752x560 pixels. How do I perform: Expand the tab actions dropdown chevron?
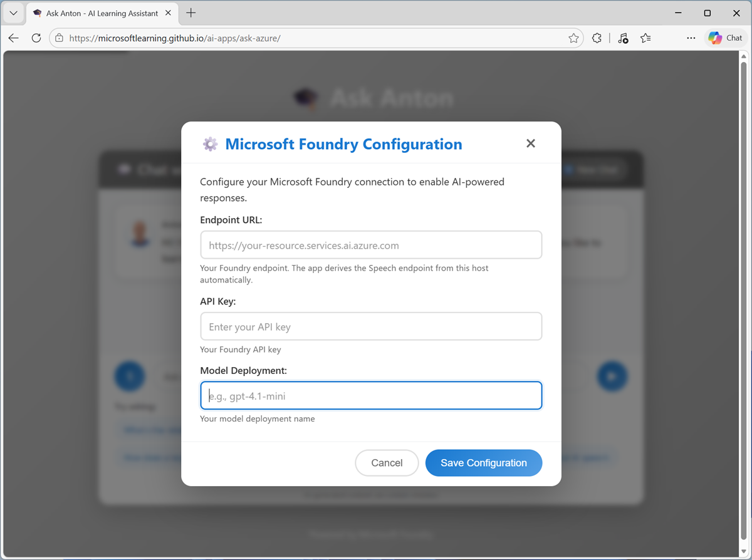[13, 13]
